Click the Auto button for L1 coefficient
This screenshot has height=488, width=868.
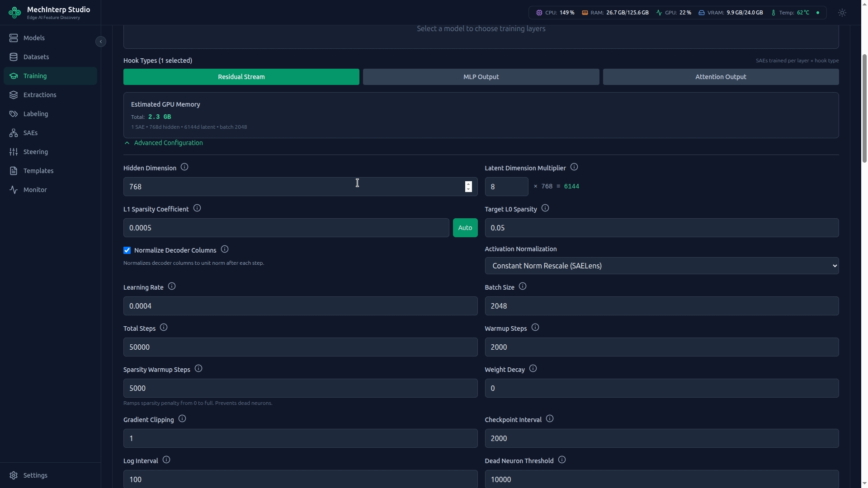tap(465, 228)
